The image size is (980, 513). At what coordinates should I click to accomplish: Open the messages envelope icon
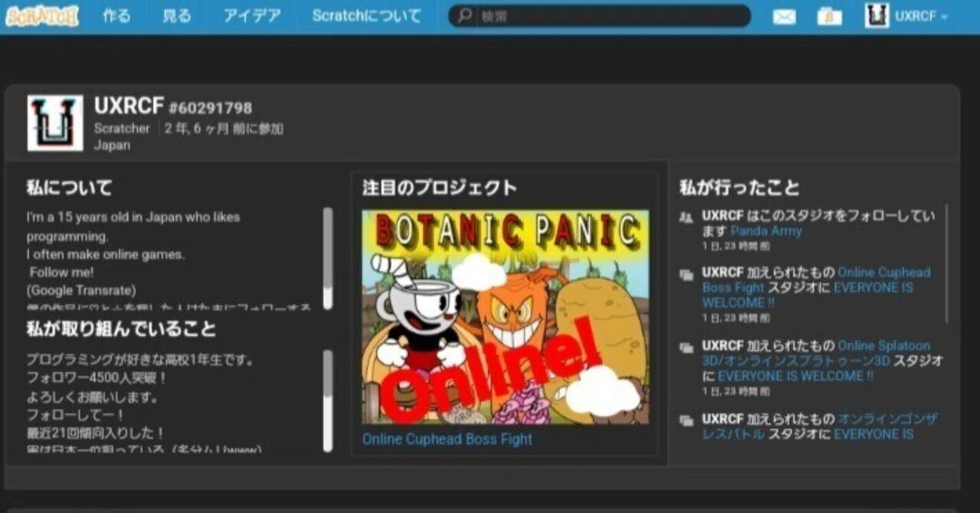pyautogui.click(x=784, y=17)
